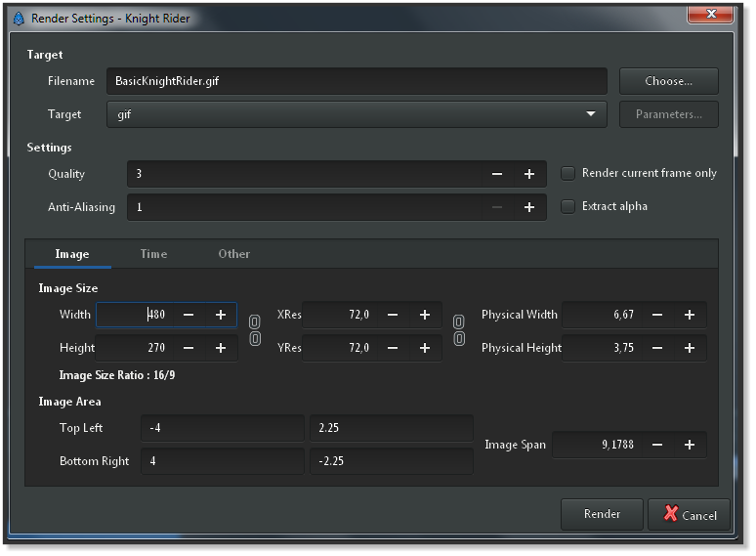Decrease YRes with the minus button

(393, 348)
